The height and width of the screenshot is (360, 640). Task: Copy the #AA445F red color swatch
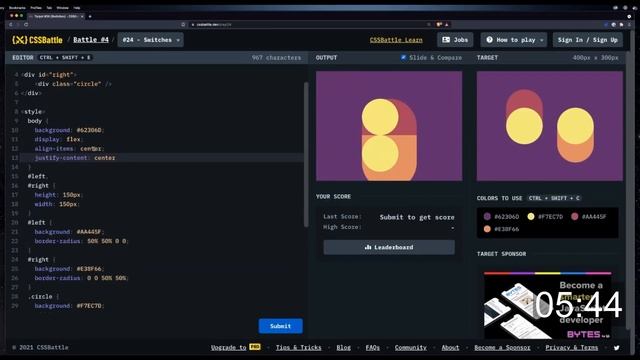575,217
